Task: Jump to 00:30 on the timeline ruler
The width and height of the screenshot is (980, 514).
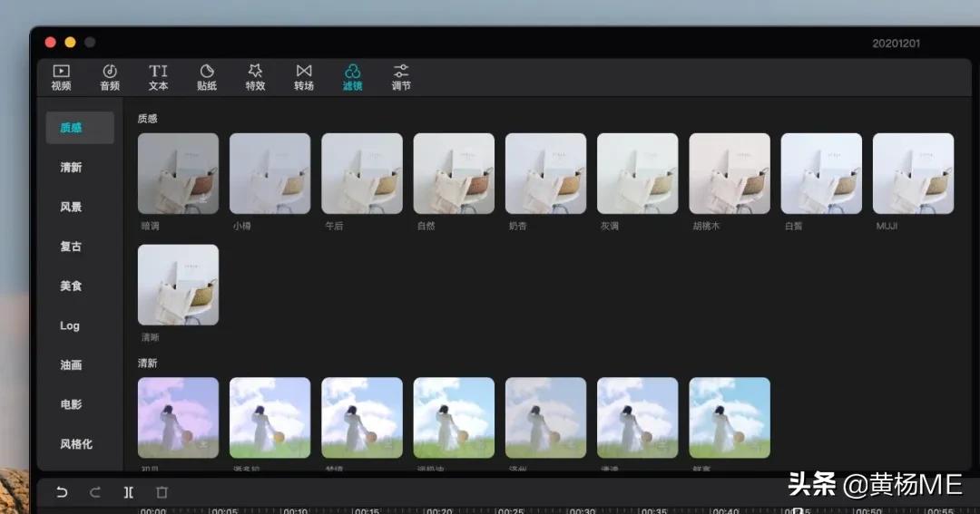Action: (582, 510)
